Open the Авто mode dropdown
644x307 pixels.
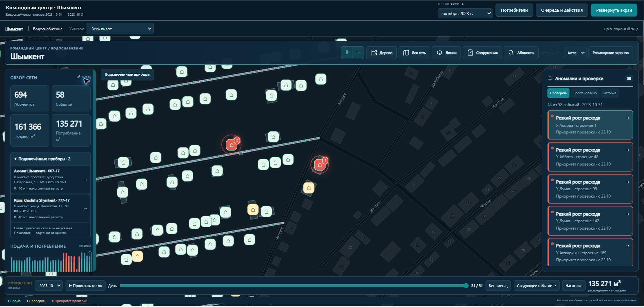tap(575, 53)
